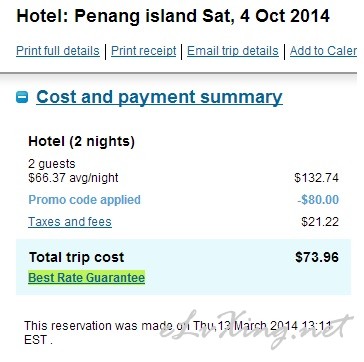Click the Hotel (2 nights) heading
The height and width of the screenshot is (362, 364).
tap(82, 141)
